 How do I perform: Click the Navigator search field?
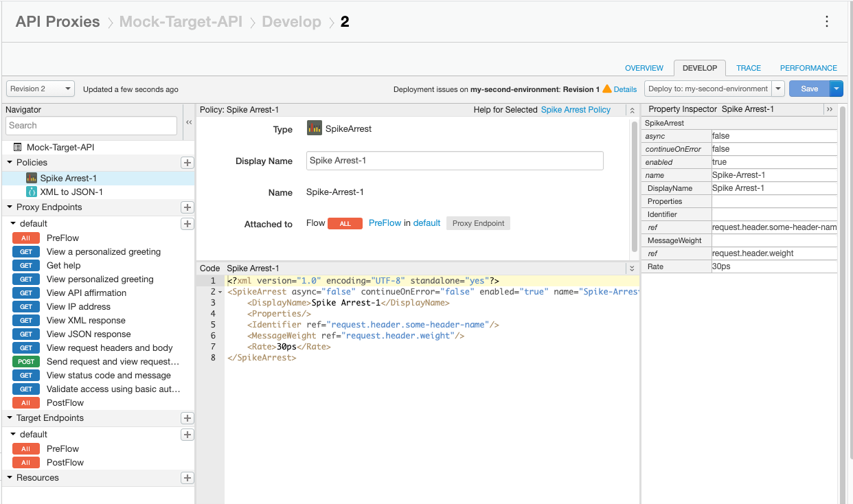(91, 126)
